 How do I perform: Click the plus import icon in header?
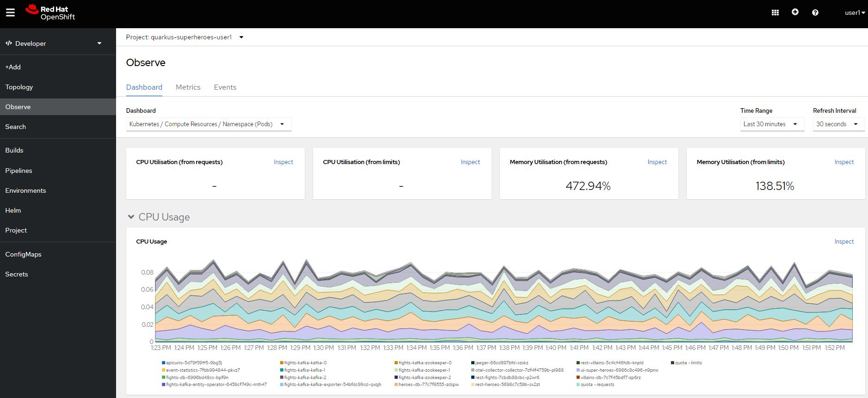click(x=795, y=12)
